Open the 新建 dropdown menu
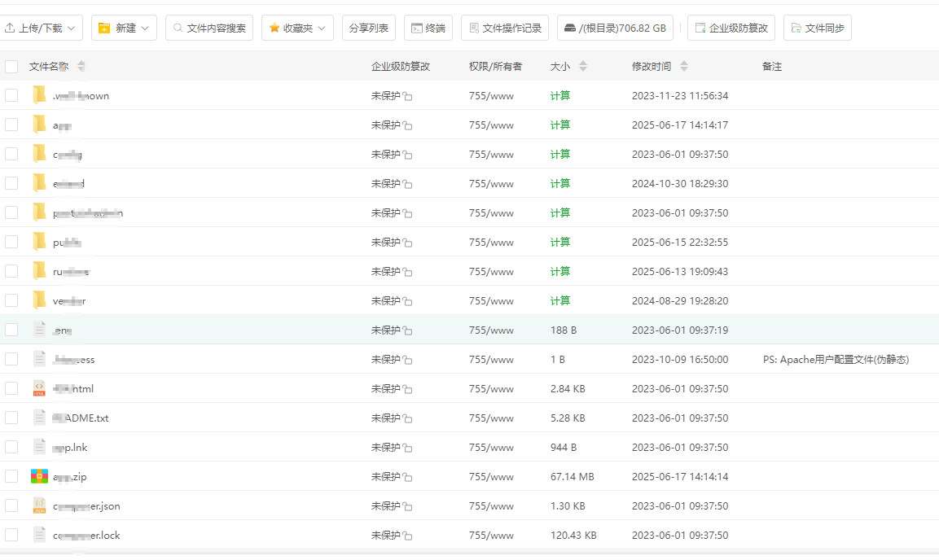The height and width of the screenshot is (560, 939). pos(124,28)
